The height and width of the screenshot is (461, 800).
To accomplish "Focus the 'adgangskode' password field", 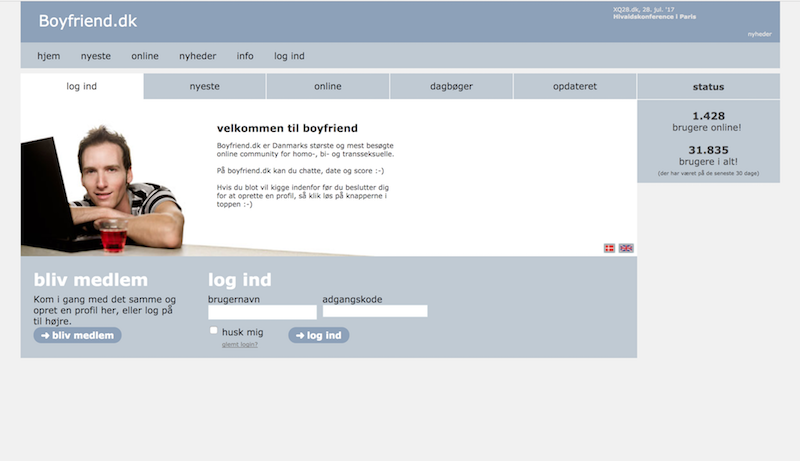I will tap(375, 311).
